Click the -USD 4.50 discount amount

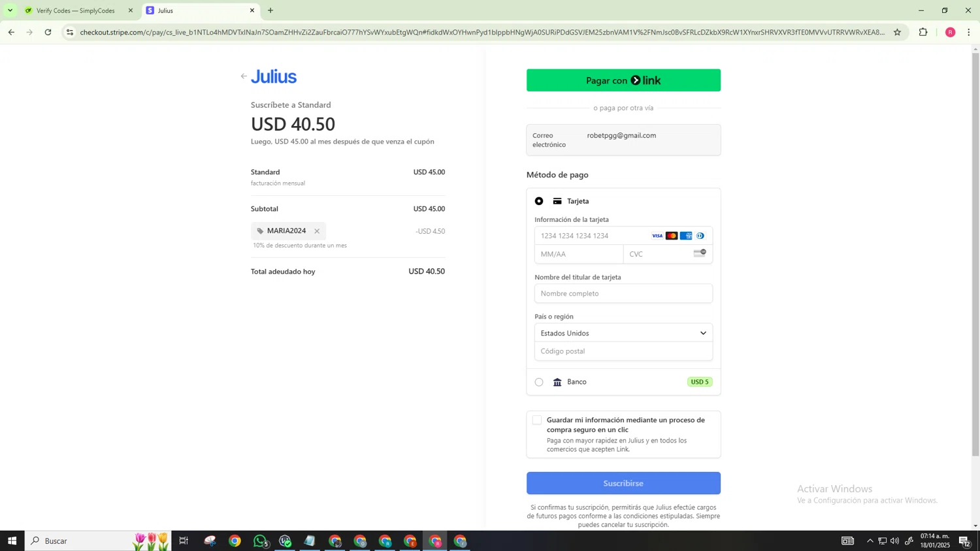430,231
